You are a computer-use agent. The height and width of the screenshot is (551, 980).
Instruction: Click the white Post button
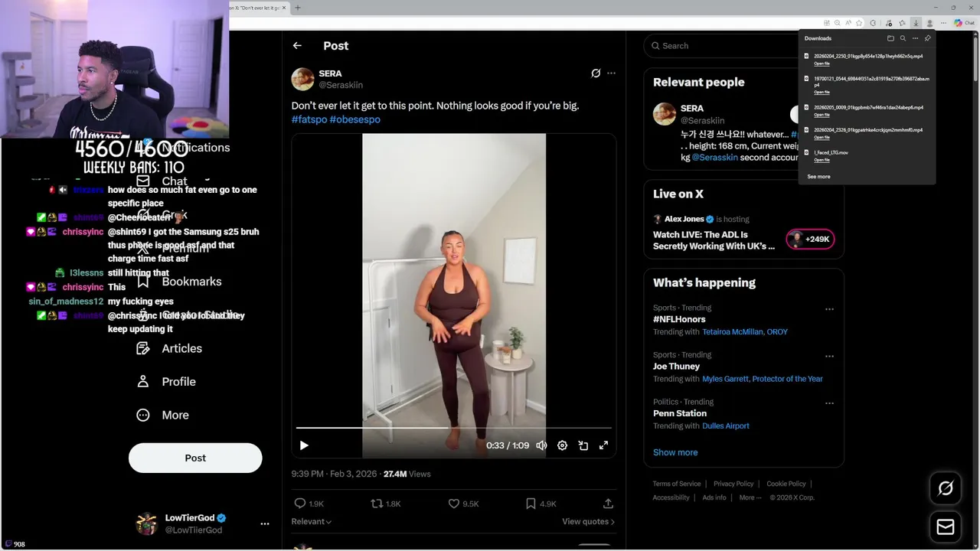pos(195,458)
